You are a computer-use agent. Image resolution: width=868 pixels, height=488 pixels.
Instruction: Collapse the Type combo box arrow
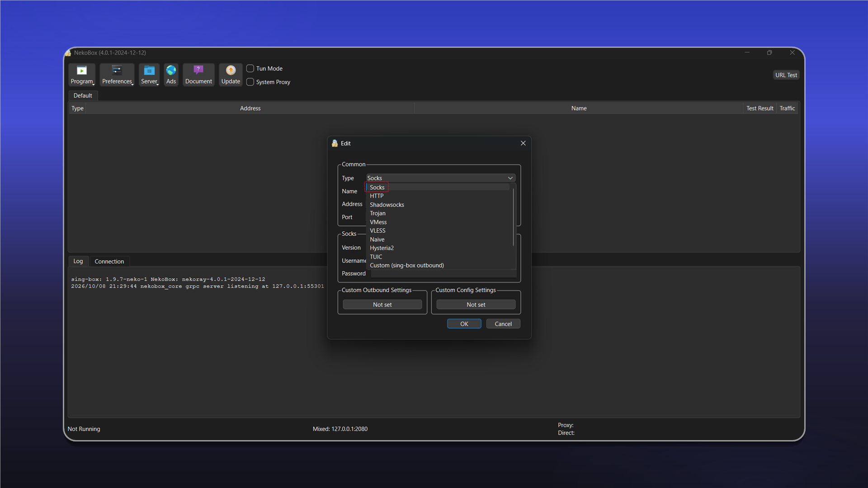tap(510, 178)
